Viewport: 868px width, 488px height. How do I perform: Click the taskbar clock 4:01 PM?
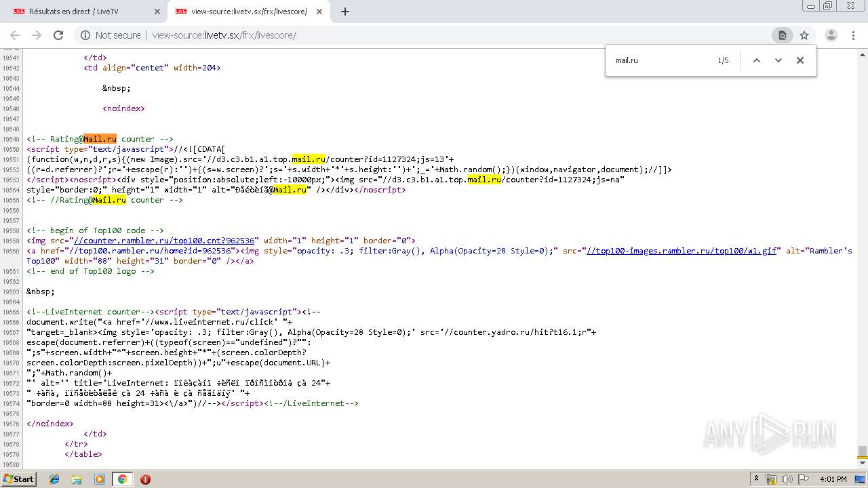coord(833,479)
